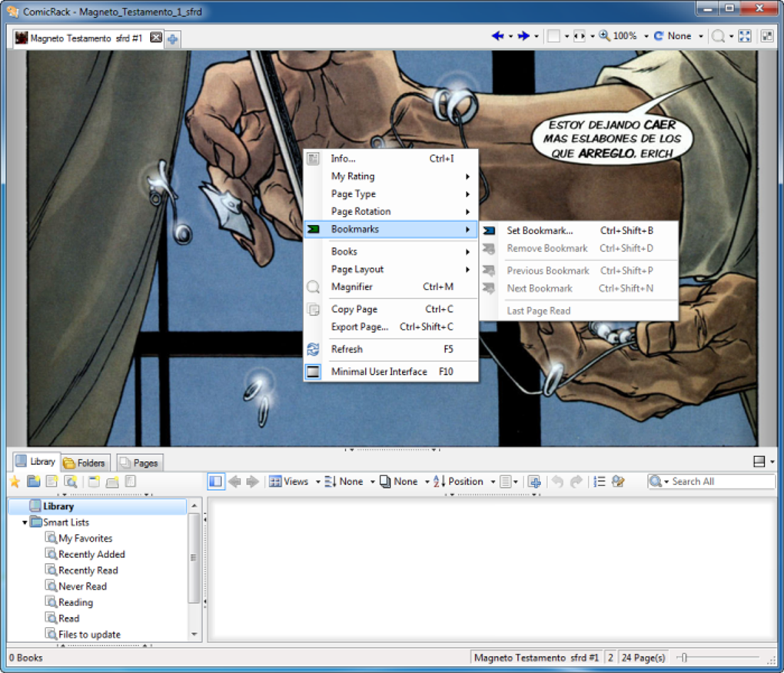
Task: Open the sort by Position dropdown
Action: (x=493, y=482)
